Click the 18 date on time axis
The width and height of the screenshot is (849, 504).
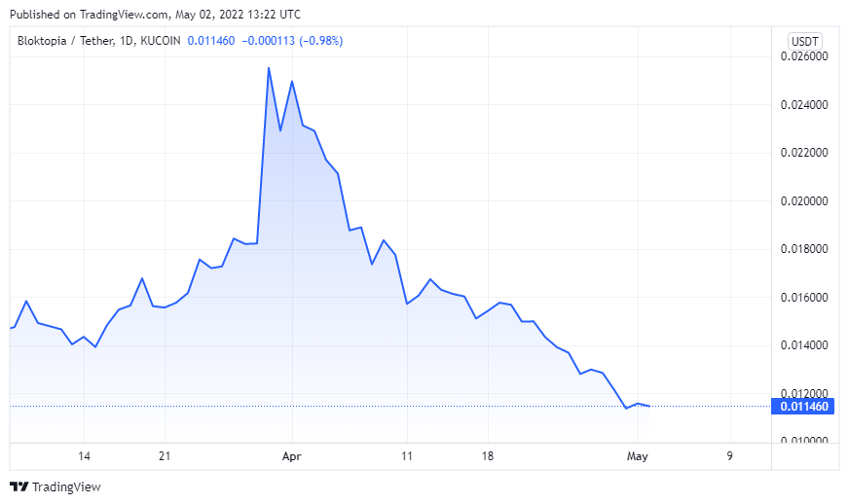click(x=488, y=456)
